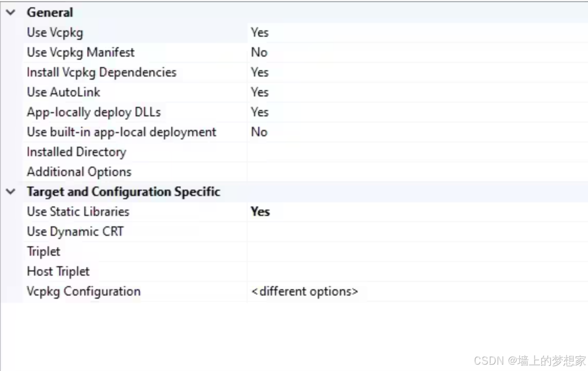Select the Target and Configuration Specific header
The width and height of the screenshot is (588, 371).
(123, 192)
